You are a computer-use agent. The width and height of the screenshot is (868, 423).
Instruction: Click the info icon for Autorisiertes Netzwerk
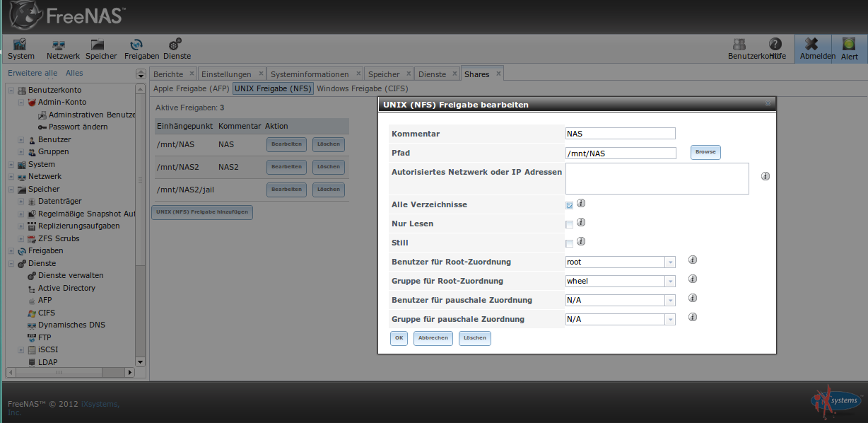pyautogui.click(x=766, y=176)
